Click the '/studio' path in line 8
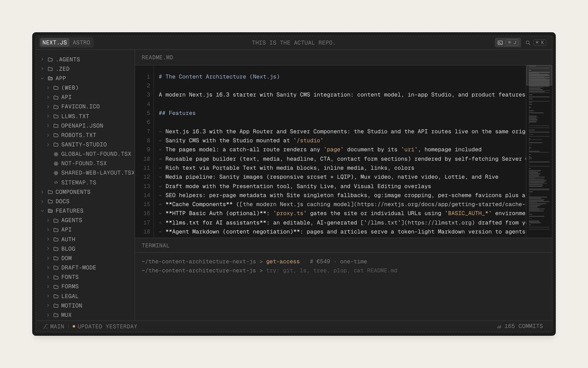Image resolution: width=588 pixels, height=368 pixels. click(308, 141)
